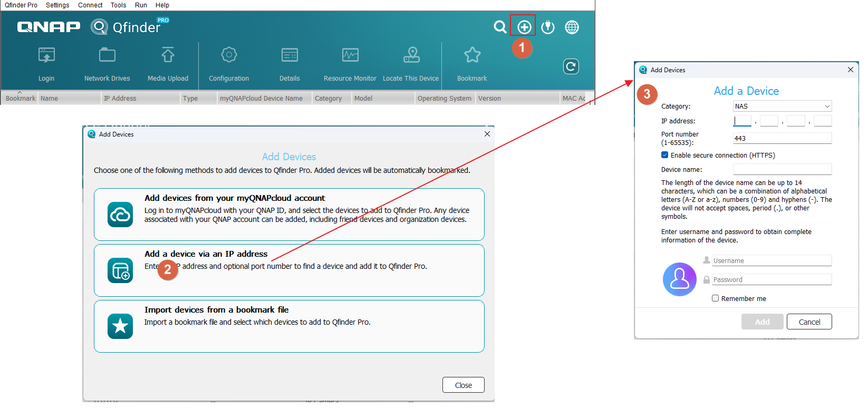Open Resource Monitor
The image size is (868, 408).
tap(350, 55)
